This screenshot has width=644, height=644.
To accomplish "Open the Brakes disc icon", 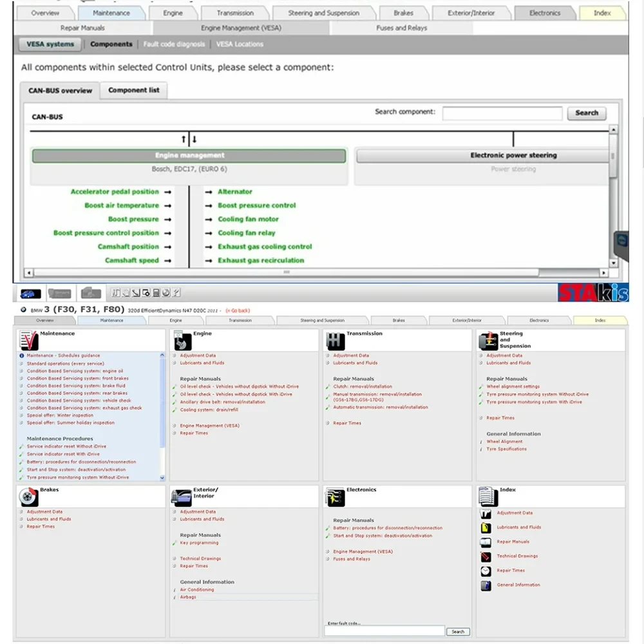I will (x=28, y=497).
